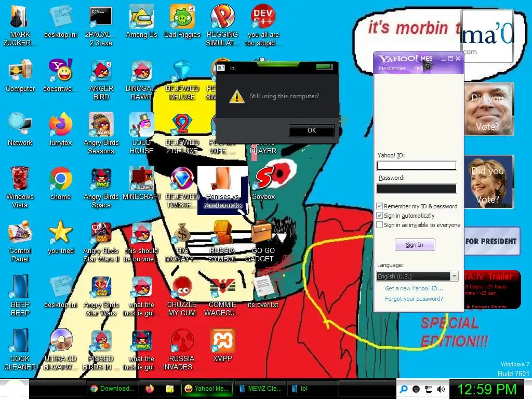The width and height of the screenshot is (532, 399).
Task: Open the XMPP desktop icon
Action: (222, 345)
